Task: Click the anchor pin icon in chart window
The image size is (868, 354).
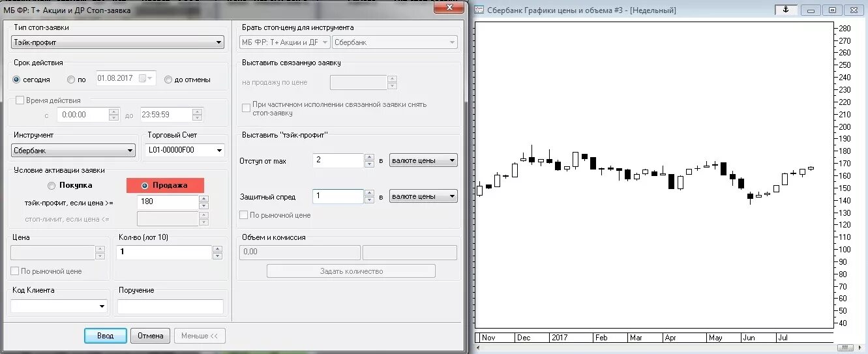Action: pos(786,10)
